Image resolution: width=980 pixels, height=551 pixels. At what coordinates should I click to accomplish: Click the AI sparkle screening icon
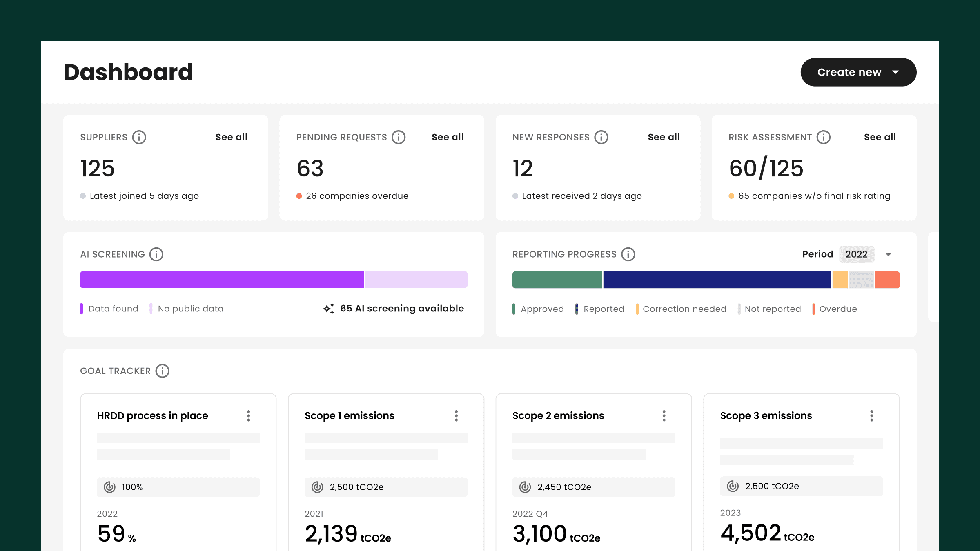pos(329,309)
